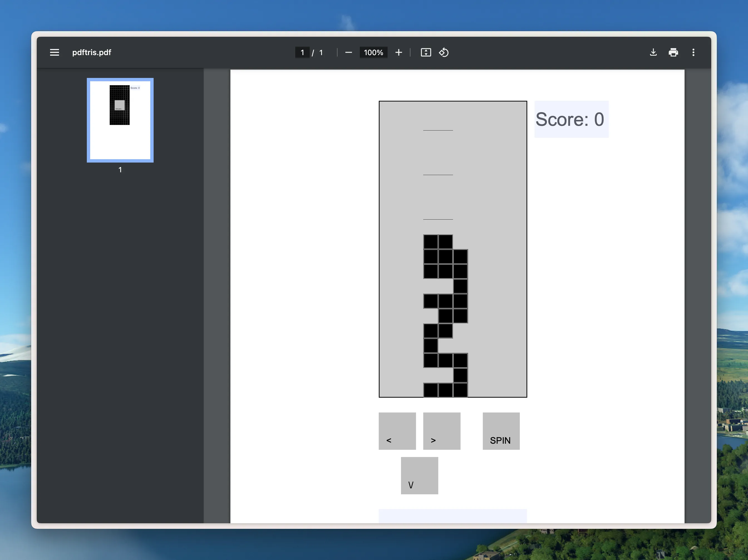
Task: Download the pdftris.pdf file
Action: tap(653, 52)
